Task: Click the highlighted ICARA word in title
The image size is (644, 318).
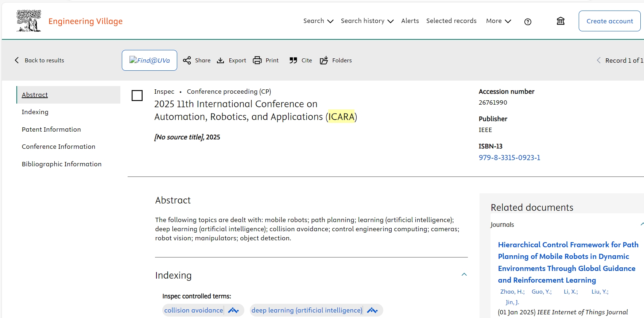Action: (341, 117)
